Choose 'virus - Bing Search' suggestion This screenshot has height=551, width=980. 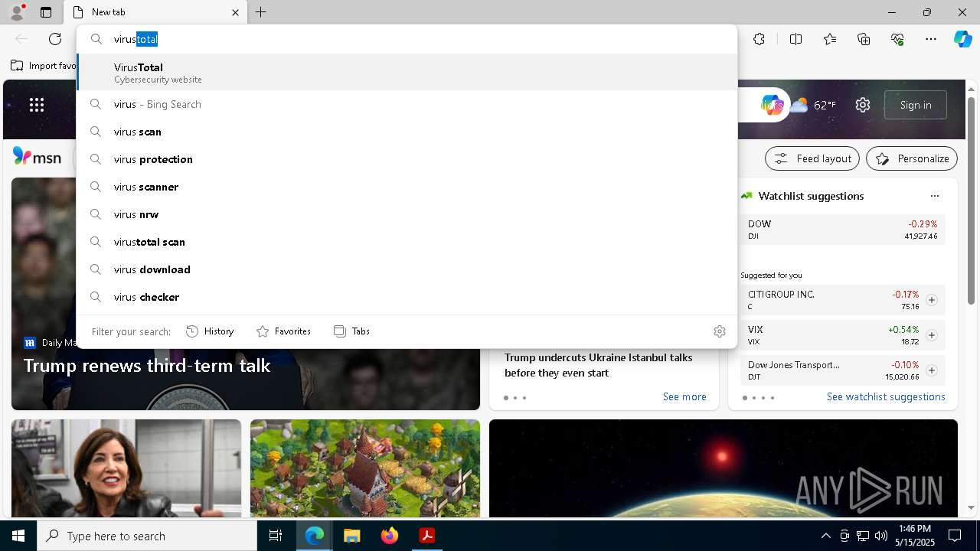click(x=407, y=104)
